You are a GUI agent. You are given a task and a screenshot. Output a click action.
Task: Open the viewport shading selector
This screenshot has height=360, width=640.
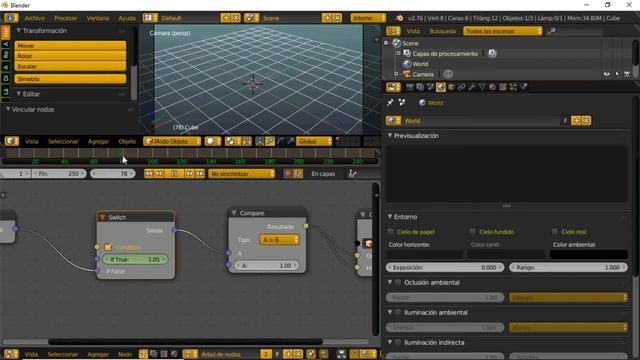tap(213, 141)
